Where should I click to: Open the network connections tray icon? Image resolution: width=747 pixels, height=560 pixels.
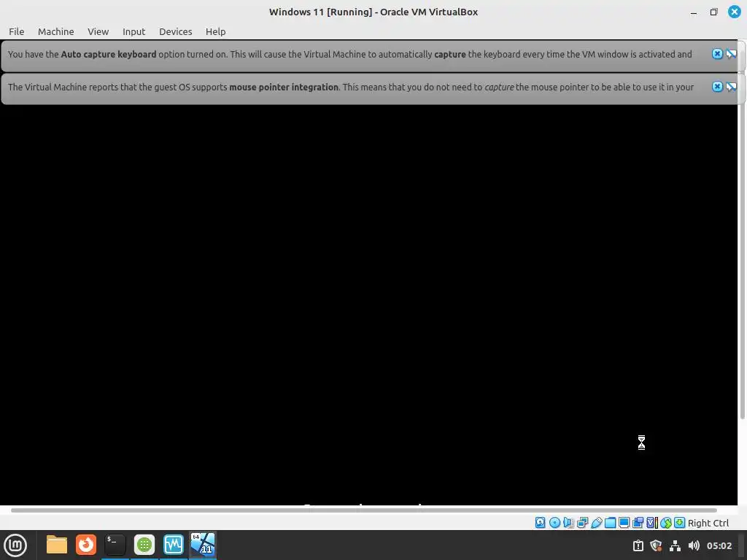(x=675, y=545)
